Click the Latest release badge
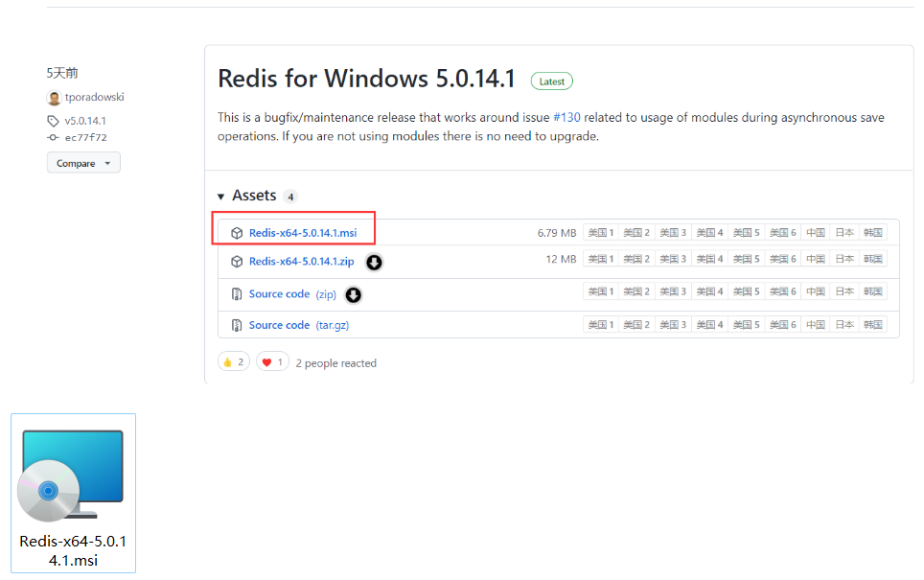 551,81
